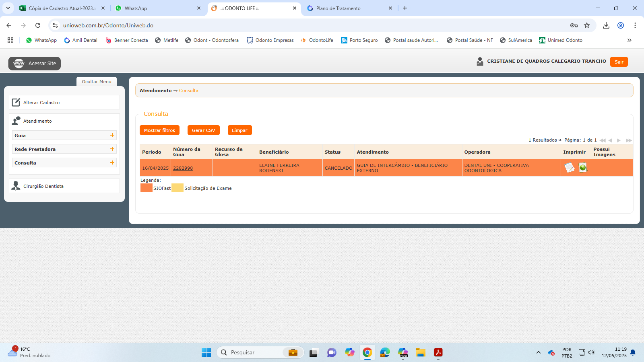
Task: Bookmark this page with the star icon
Action: pos(587,25)
